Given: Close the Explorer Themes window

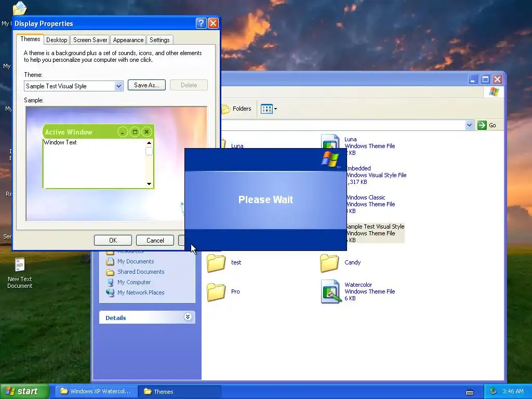Looking at the screenshot, I should click(497, 79).
